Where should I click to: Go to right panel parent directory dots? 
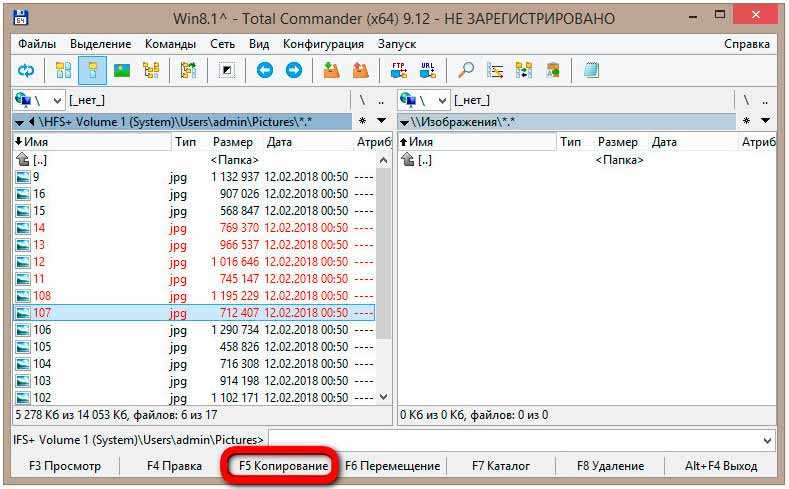[765, 100]
